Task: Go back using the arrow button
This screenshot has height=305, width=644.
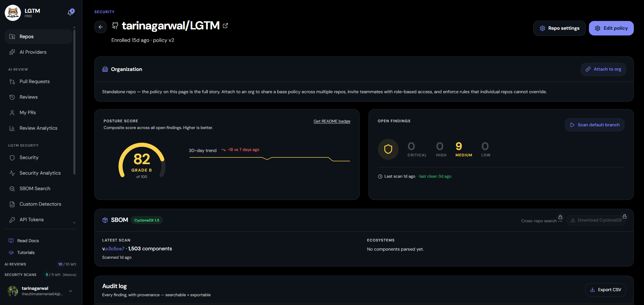Action: pyautogui.click(x=100, y=27)
